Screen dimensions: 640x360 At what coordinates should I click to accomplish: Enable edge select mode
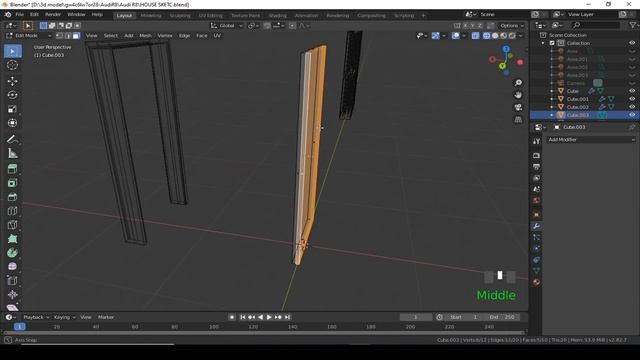coord(68,36)
